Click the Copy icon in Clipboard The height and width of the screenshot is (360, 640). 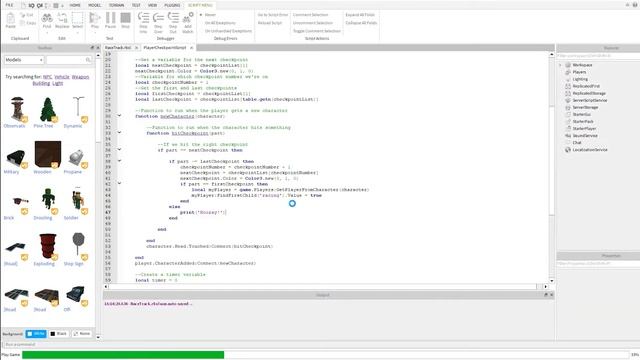coord(28,23)
